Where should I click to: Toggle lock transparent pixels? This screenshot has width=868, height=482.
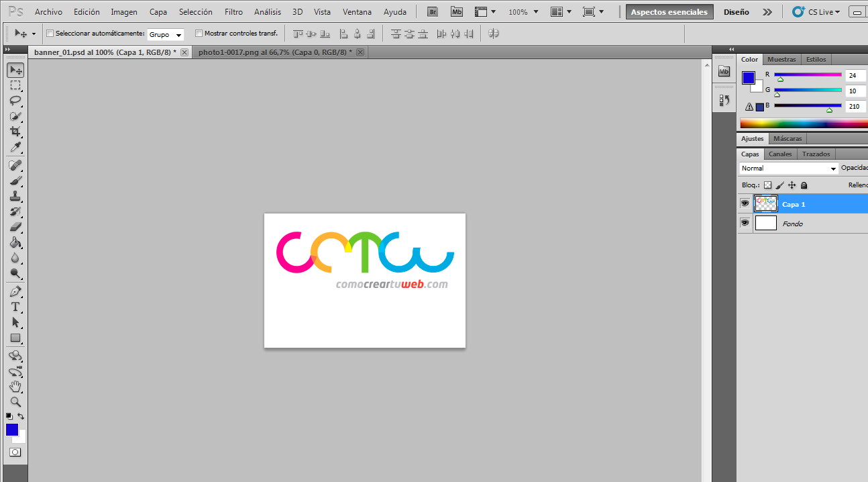767,185
